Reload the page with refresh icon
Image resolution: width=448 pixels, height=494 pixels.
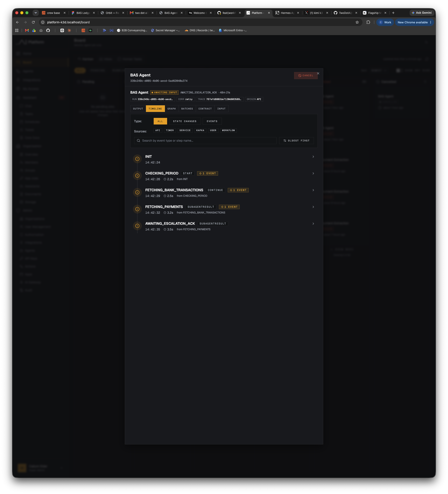click(x=33, y=22)
